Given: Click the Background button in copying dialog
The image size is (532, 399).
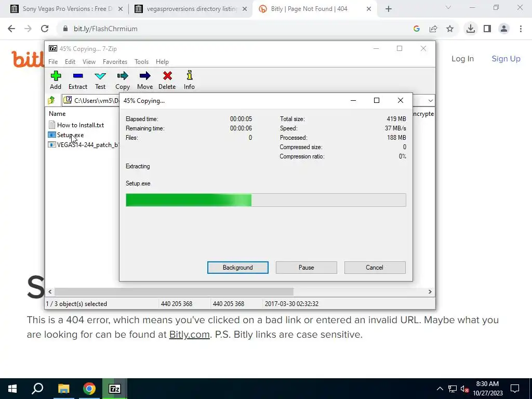Looking at the screenshot, I should pos(238,268).
